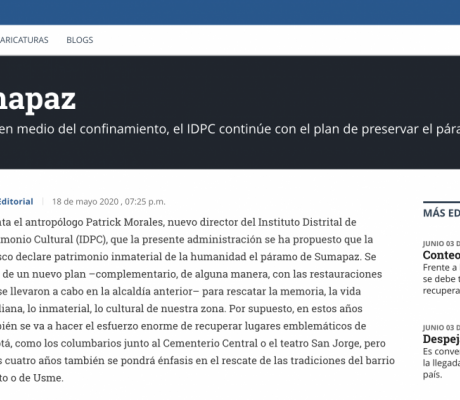The height and width of the screenshot is (400, 460).
Task: Click the Editorial section link
Action: tap(16, 202)
